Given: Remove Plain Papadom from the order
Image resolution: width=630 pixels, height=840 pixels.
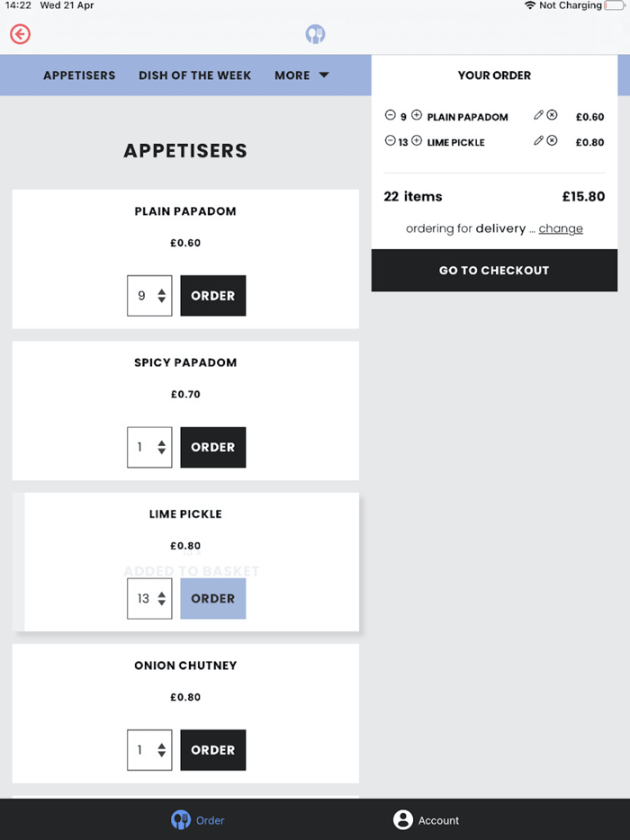Looking at the screenshot, I should coord(553,115).
